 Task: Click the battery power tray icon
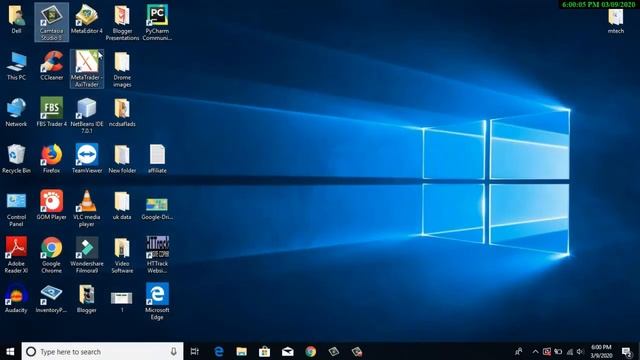(x=558, y=351)
